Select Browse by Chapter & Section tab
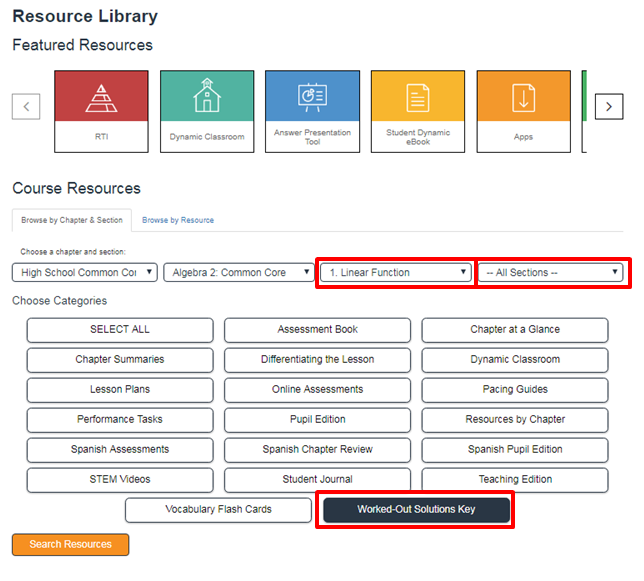Viewport: 644px width, 581px height. pos(72,220)
